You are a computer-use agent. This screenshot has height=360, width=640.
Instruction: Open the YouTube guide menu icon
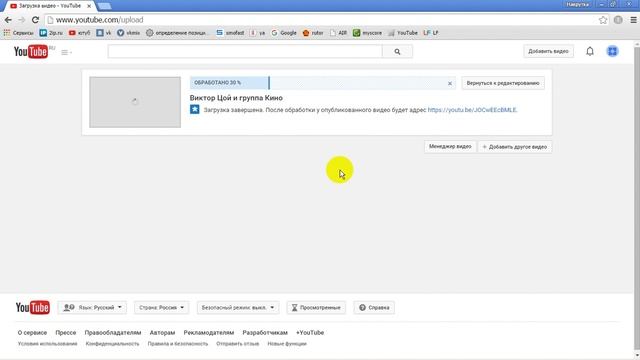point(66,52)
